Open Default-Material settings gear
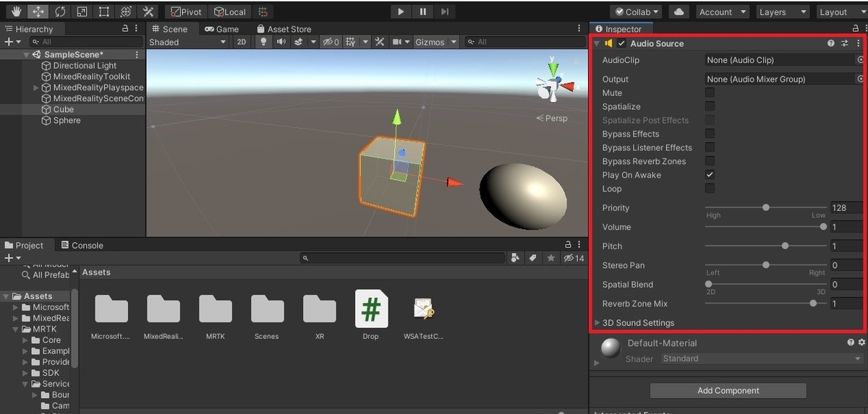 point(861,342)
